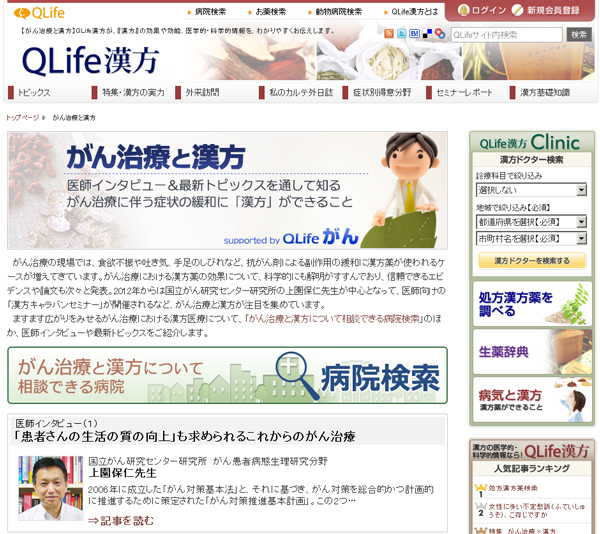Click the Delicious bookmark icon
This screenshot has width=600, height=534.
427,34
